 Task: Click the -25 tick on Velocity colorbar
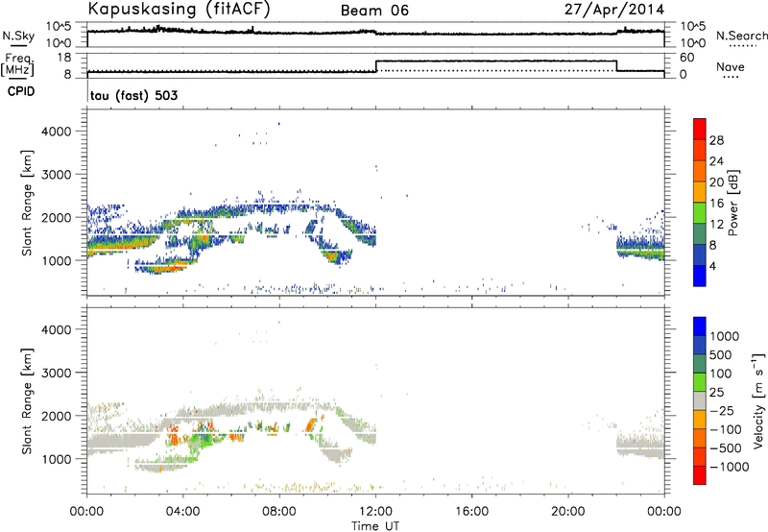[x=721, y=411]
